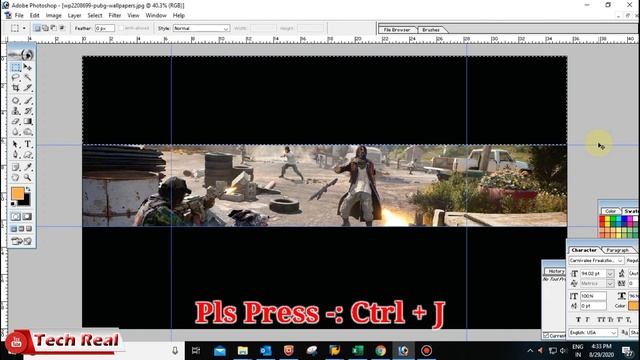The width and height of the screenshot is (640, 360).
Task: Open the Image menu
Action: coord(53,15)
